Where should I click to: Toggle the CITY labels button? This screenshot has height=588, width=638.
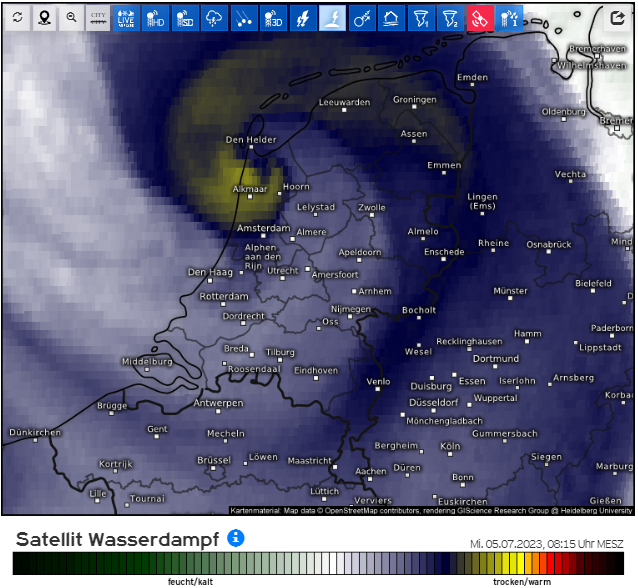pos(98,17)
